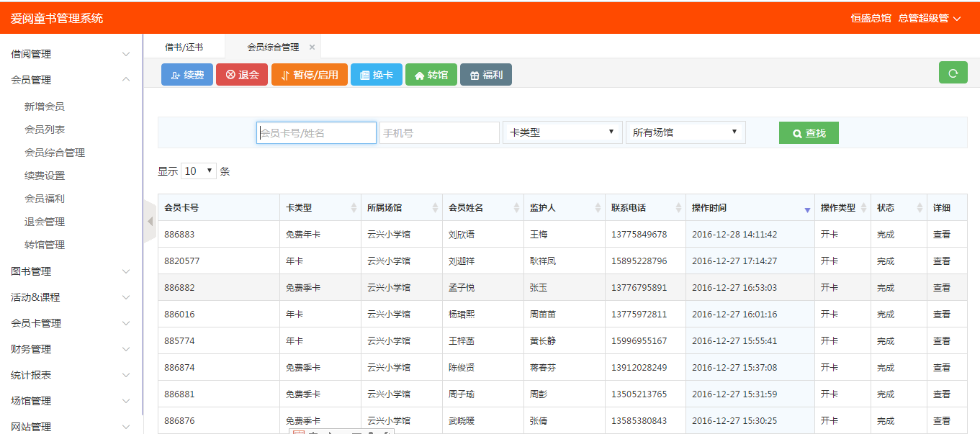Open the 卡类型 dropdown filter
The image size is (980, 434).
[562, 132]
